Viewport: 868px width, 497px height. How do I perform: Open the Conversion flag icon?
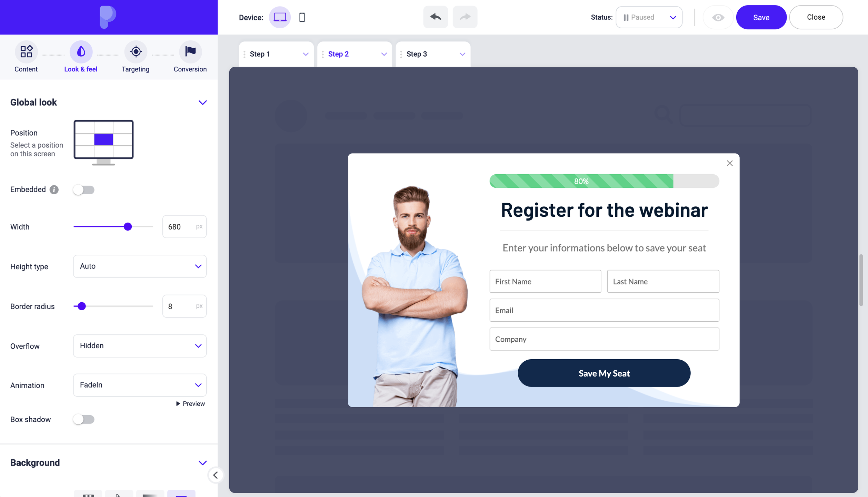(x=190, y=52)
